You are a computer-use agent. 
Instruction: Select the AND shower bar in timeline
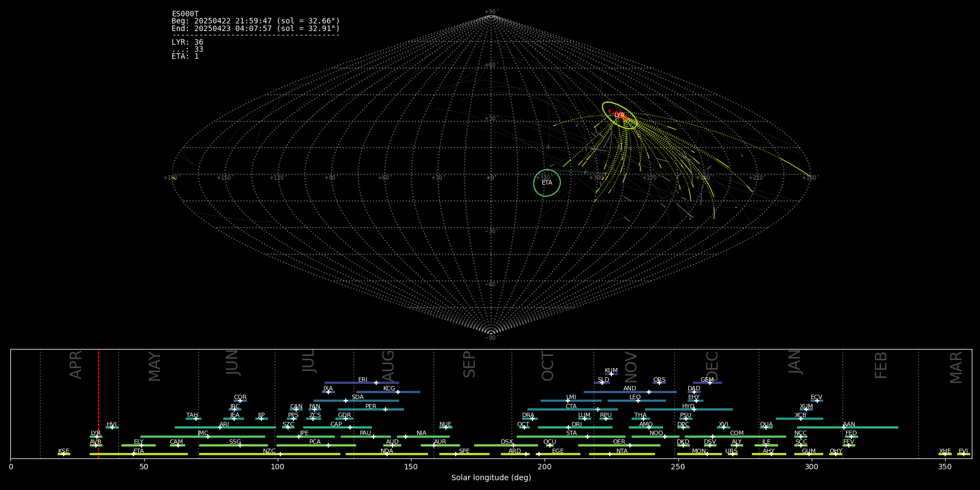tap(630, 391)
